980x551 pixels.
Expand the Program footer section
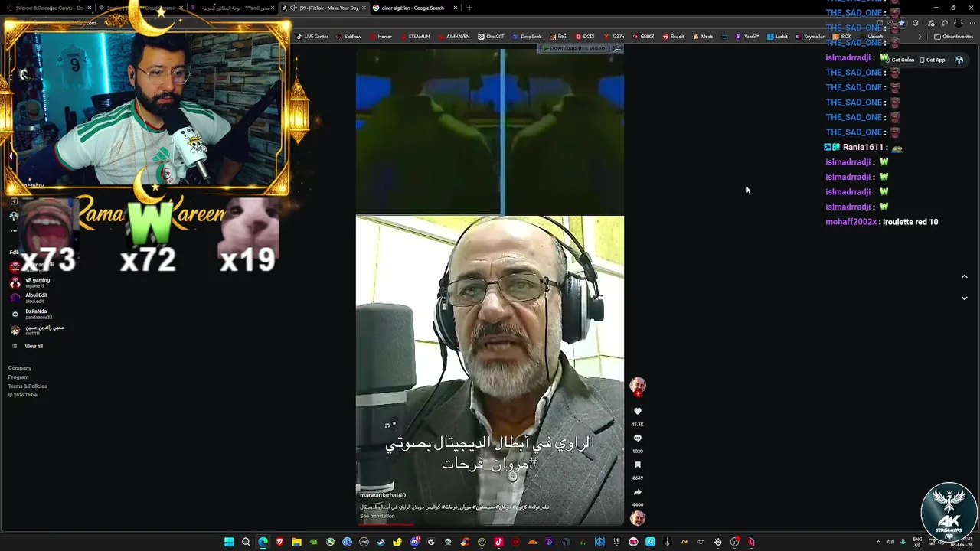click(x=18, y=377)
